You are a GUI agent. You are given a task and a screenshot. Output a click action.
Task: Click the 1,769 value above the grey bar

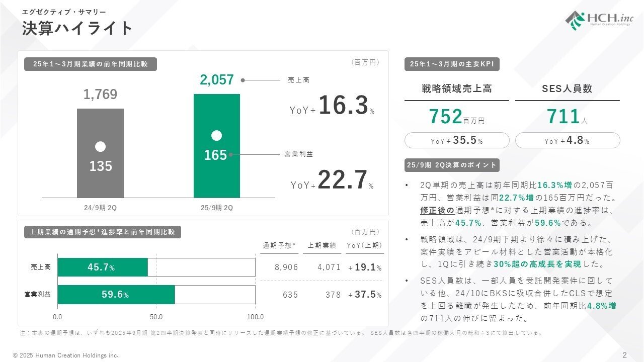(101, 95)
